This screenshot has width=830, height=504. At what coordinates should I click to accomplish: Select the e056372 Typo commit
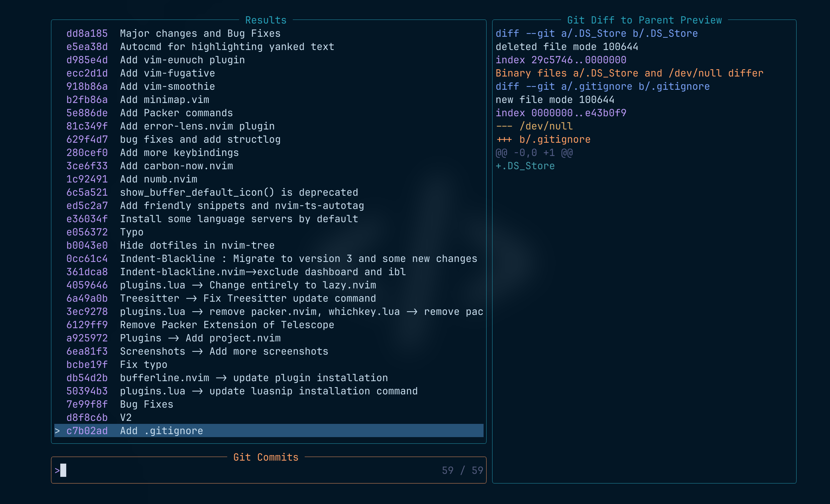131,232
